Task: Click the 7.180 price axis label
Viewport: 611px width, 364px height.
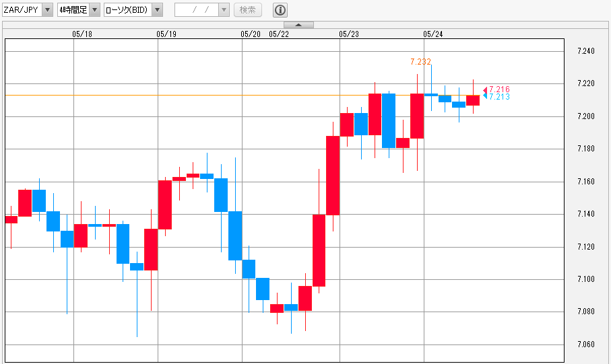Action: (586, 148)
